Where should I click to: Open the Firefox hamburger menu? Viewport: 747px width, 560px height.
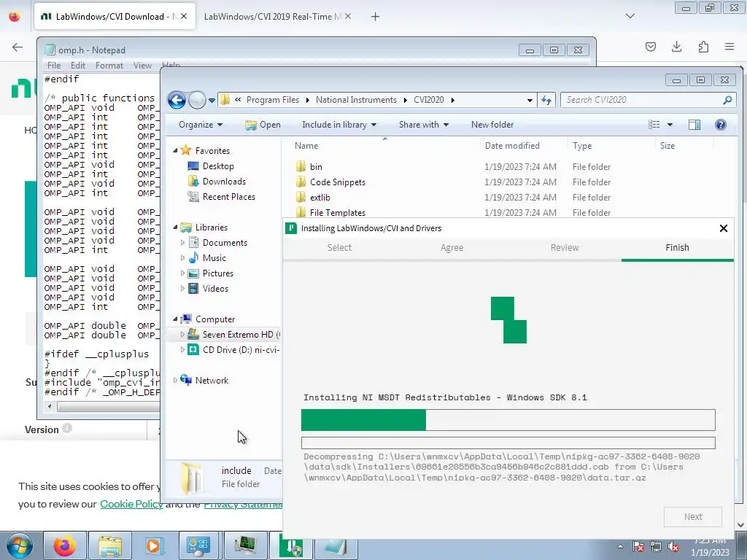click(x=729, y=47)
